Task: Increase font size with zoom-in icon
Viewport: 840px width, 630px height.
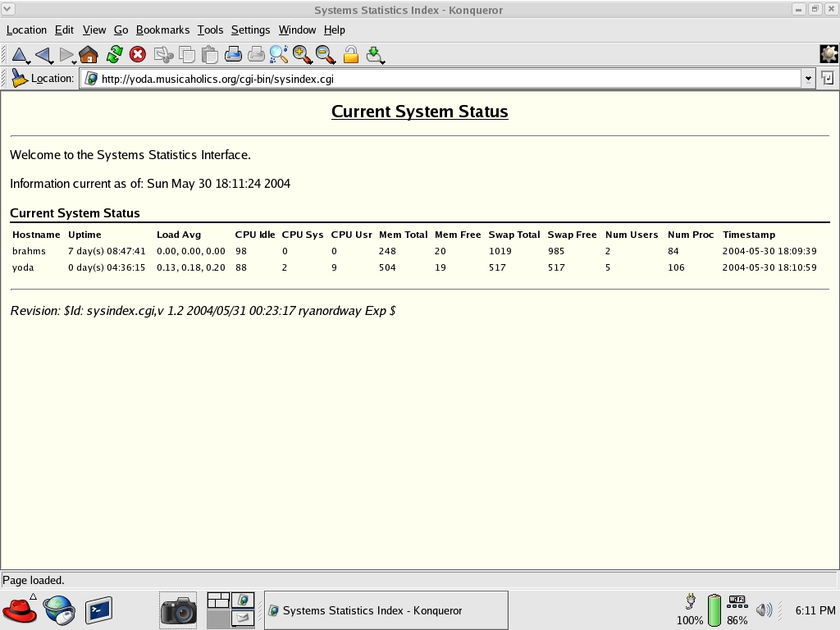Action: click(303, 55)
